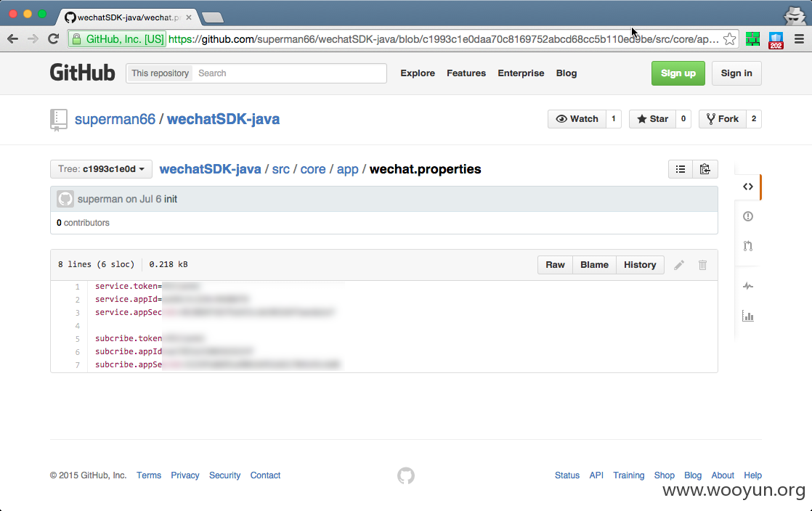This screenshot has height=511, width=812.
Task: Click the repository book icon
Action: (59, 120)
